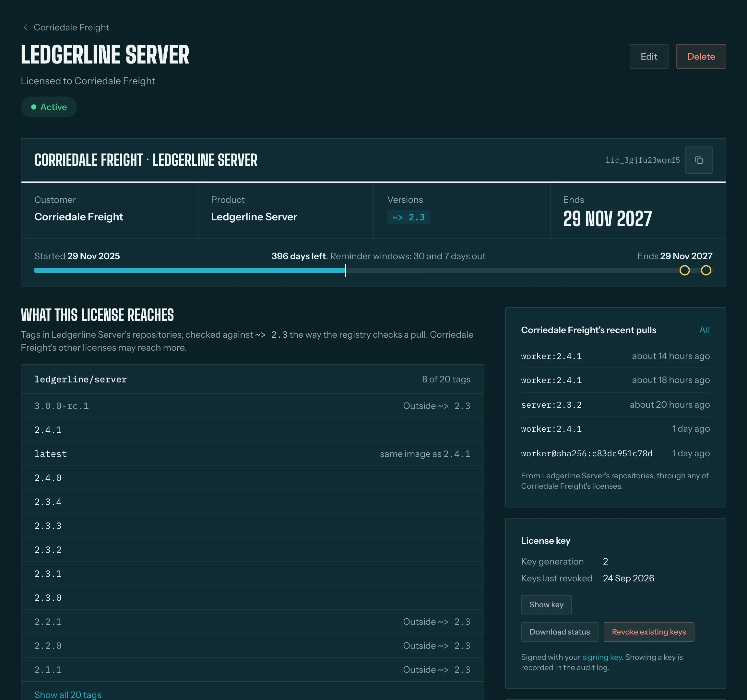Select the latest tag row
Screen dimensions: 747x700
(x=253, y=454)
